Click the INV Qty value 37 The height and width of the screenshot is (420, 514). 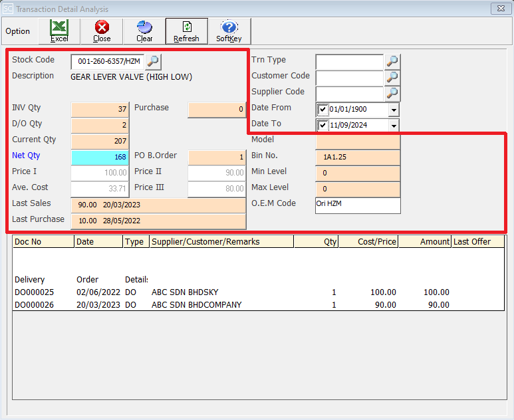point(100,110)
